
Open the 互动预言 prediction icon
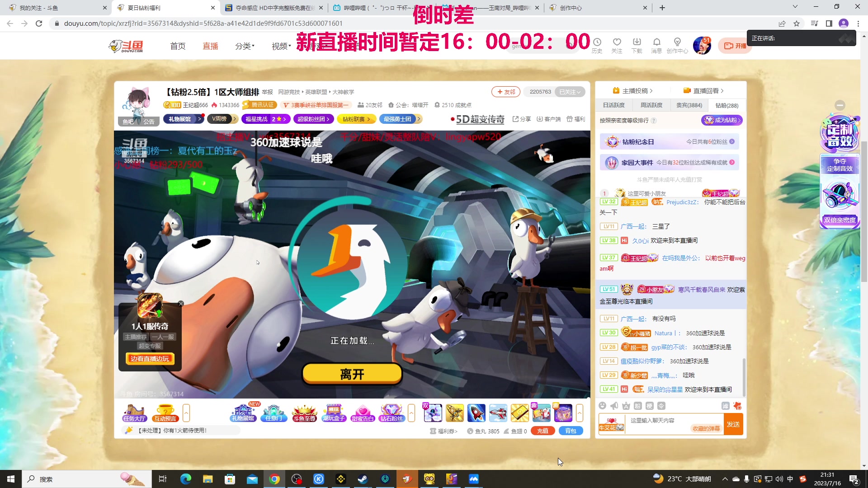click(165, 413)
